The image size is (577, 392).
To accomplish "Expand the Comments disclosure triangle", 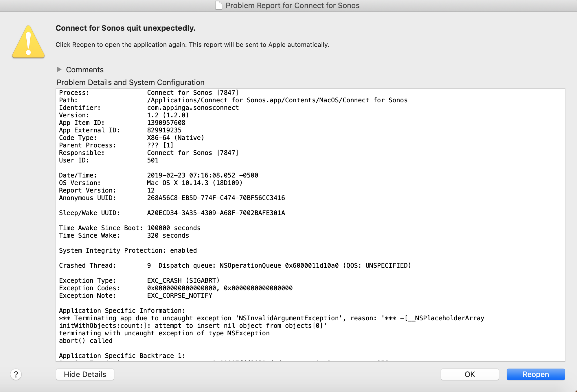I will pyautogui.click(x=59, y=69).
